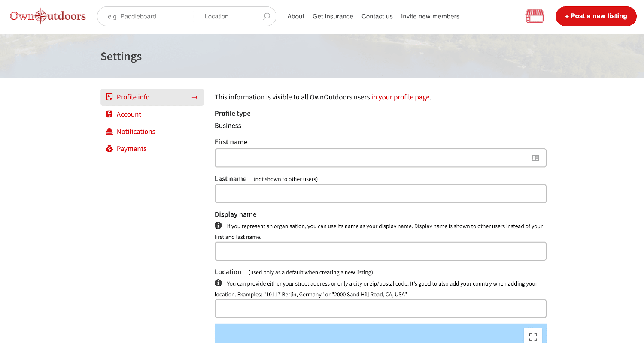Viewport: 644px width, 343px height.
Task: Click the profile Location address field
Action: click(x=380, y=309)
